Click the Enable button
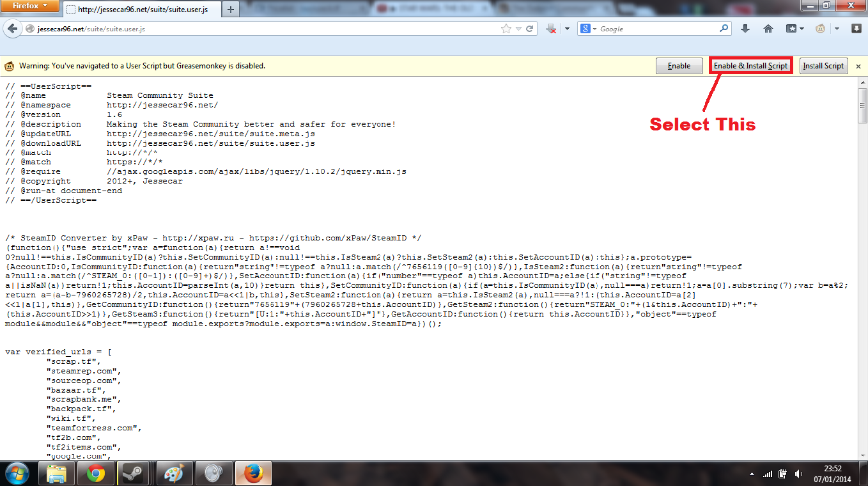The height and width of the screenshot is (486, 868). 679,66
